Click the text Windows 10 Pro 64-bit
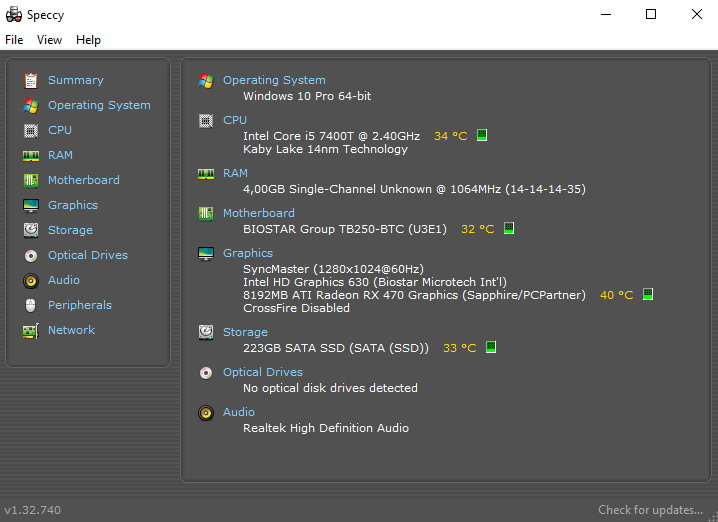This screenshot has width=718, height=522. coord(307,96)
